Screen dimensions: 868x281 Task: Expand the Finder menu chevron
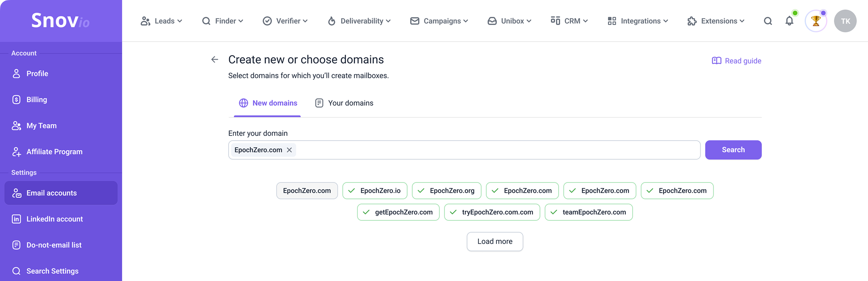pyautogui.click(x=241, y=21)
